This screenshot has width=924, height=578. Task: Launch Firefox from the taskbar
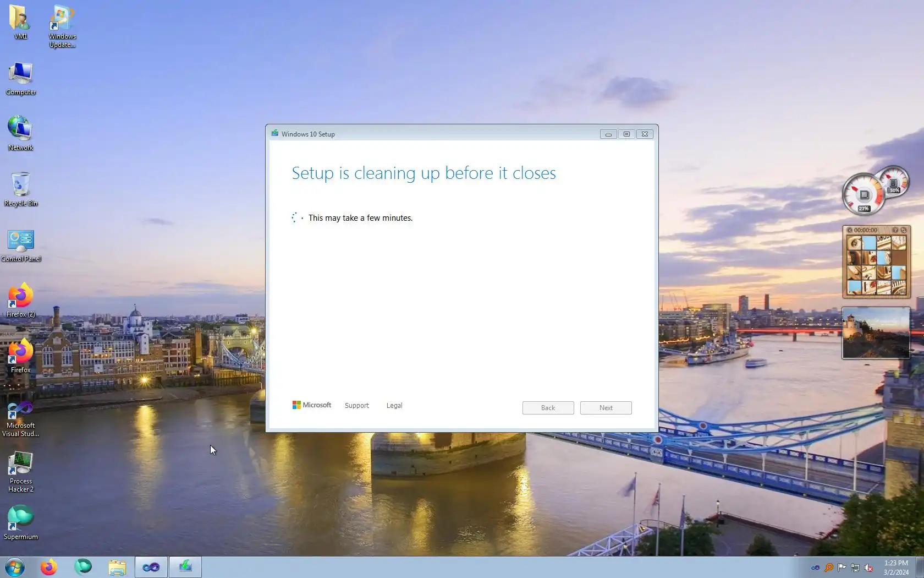click(49, 567)
